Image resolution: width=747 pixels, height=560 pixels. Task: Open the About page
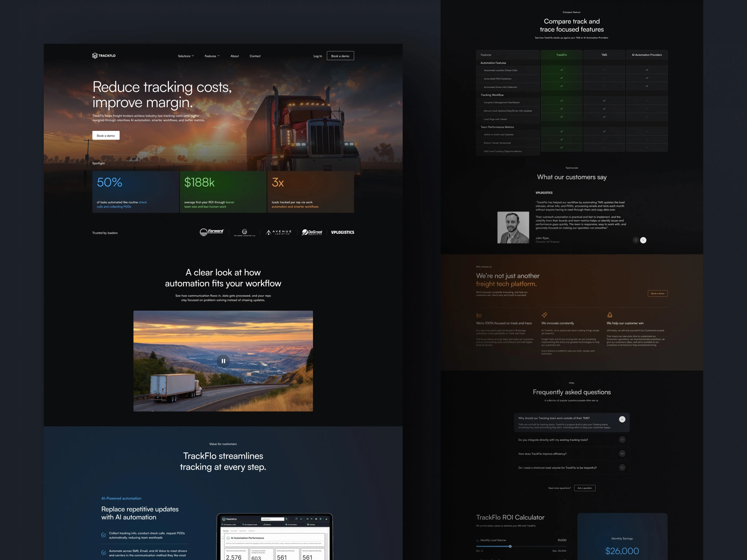coord(235,56)
